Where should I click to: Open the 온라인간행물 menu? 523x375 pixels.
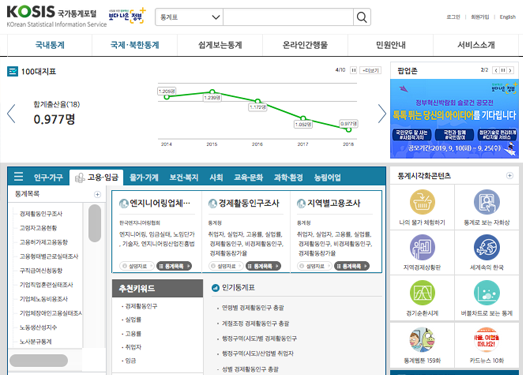pyautogui.click(x=305, y=45)
